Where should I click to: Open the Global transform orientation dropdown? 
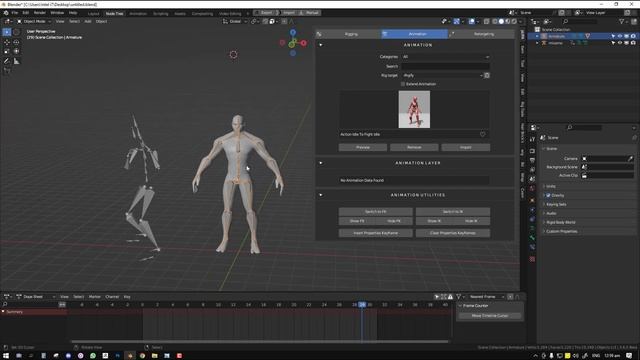[235, 21]
